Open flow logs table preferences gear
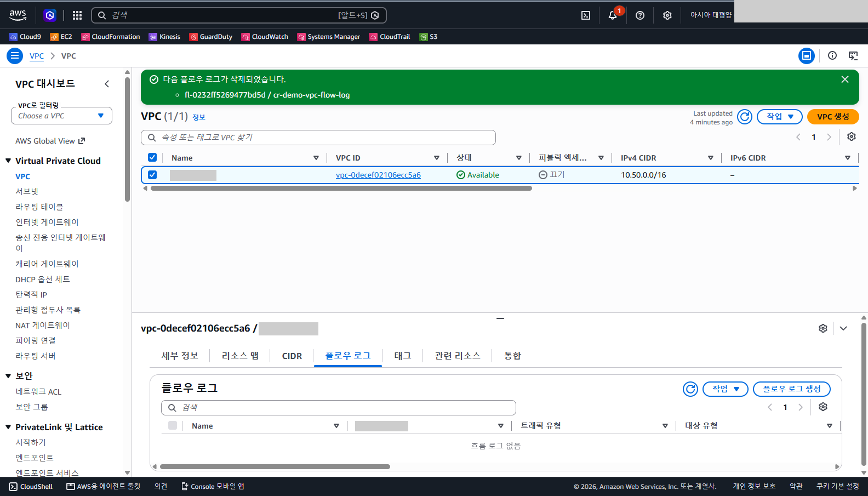 coord(823,407)
